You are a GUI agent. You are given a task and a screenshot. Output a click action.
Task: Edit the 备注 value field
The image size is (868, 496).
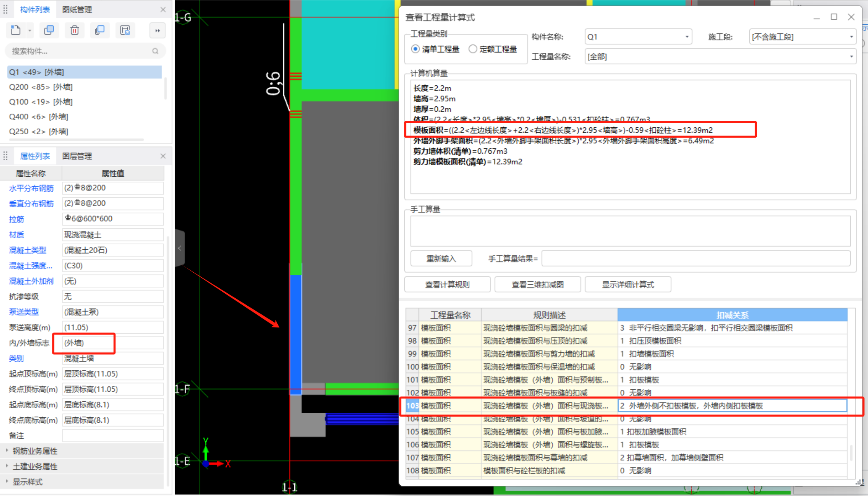(113, 435)
